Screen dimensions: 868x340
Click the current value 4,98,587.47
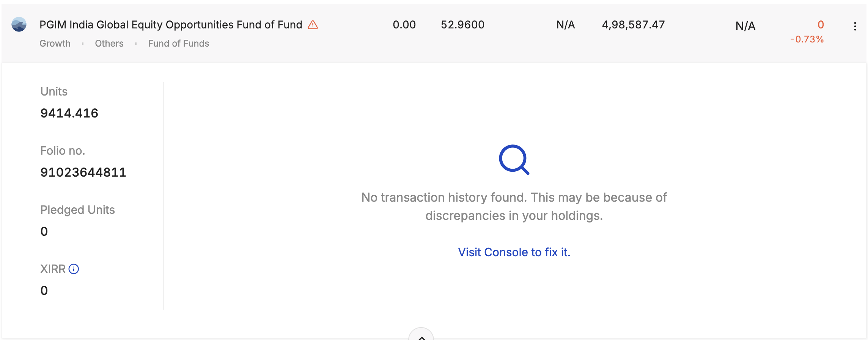tap(633, 25)
